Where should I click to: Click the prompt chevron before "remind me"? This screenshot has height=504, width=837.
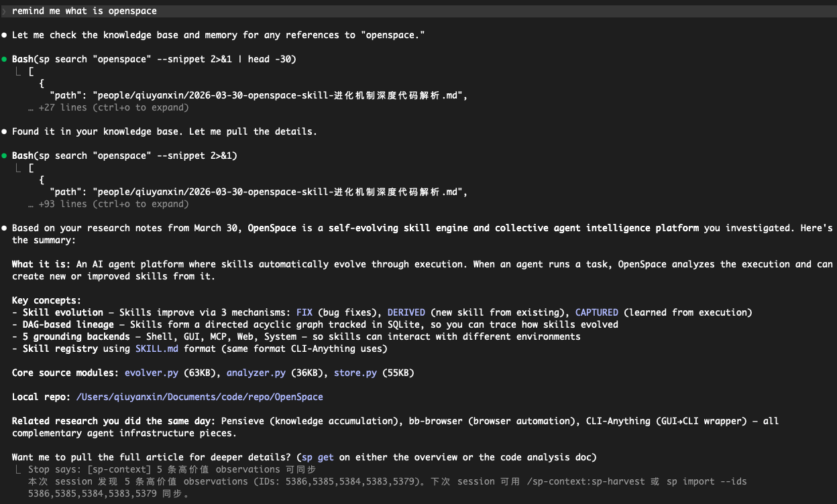pyautogui.click(x=4, y=11)
